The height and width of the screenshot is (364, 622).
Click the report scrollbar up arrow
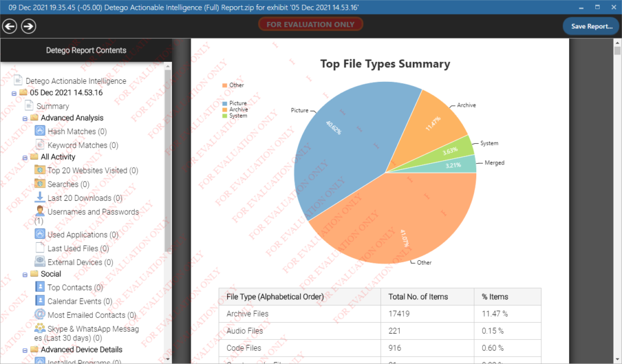click(617, 42)
